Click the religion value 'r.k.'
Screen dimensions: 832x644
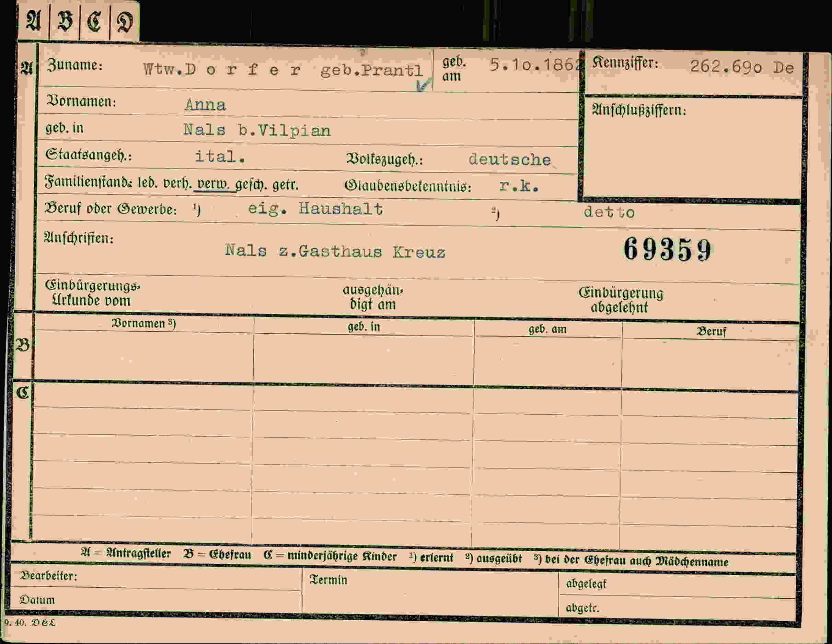(519, 186)
